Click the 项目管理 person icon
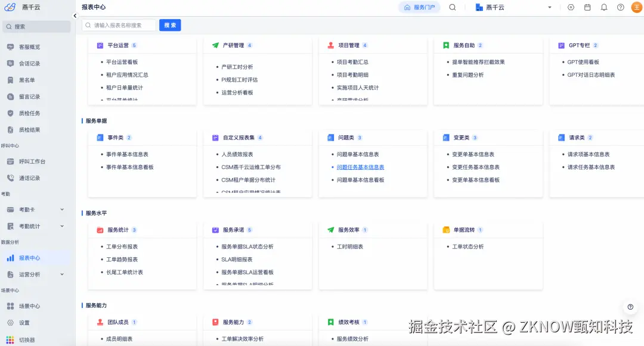 [330, 45]
